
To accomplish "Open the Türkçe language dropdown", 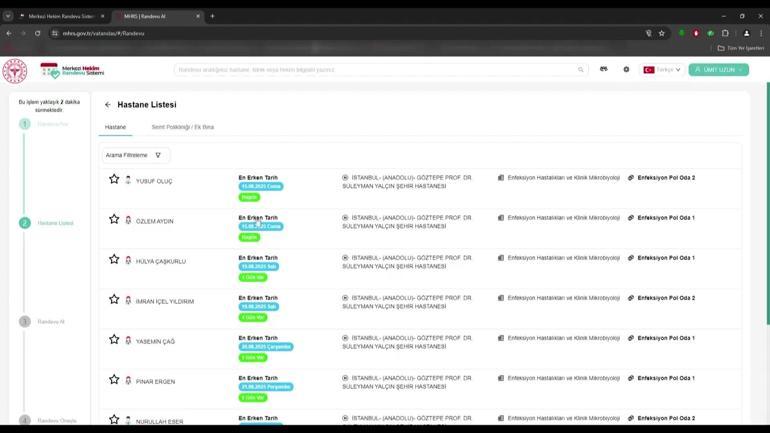I will point(661,70).
